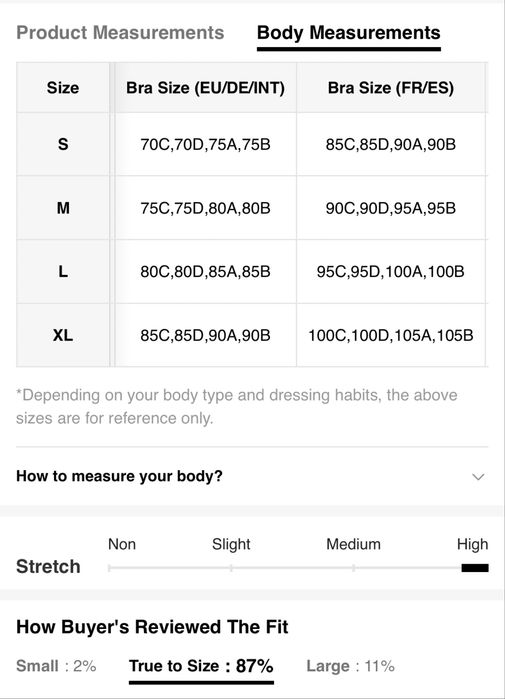Expand the How to measure your body chevron
505x699 pixels.
coord(478,477)
